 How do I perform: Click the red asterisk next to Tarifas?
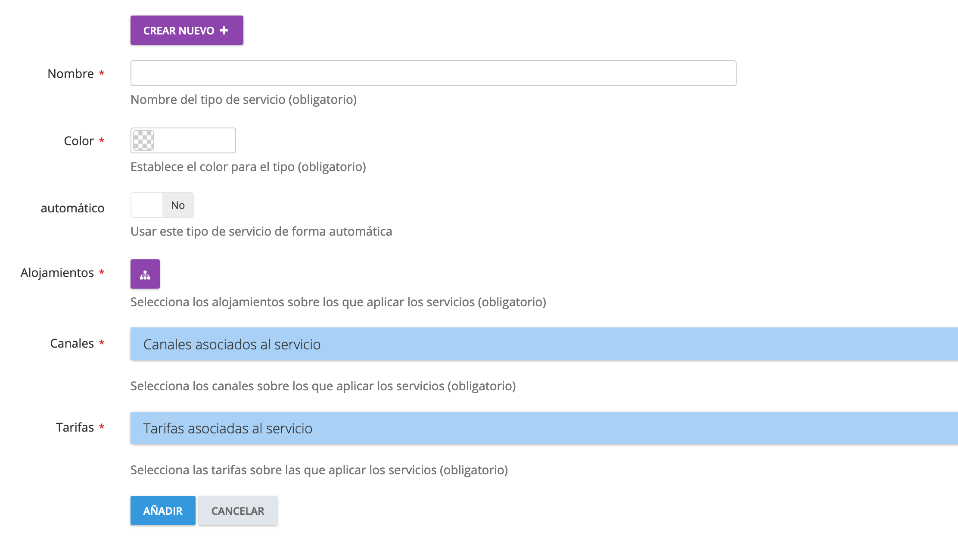click(x=102, y=427)
